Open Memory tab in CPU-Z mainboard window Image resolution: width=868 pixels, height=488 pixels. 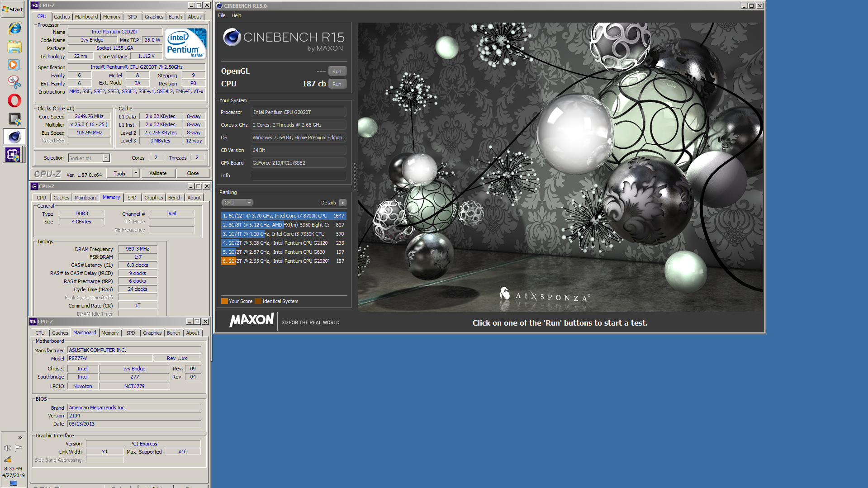click(x=110, y=333)
